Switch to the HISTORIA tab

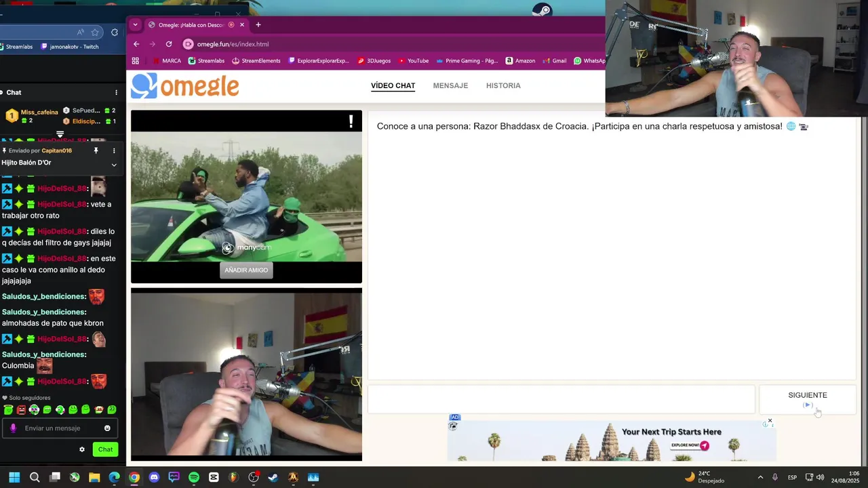pos(503,86)
